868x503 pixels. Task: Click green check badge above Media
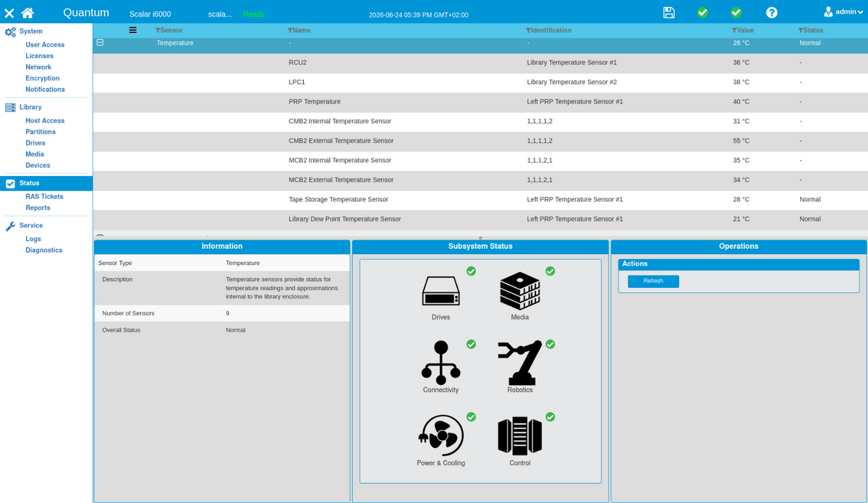point(550,271)
